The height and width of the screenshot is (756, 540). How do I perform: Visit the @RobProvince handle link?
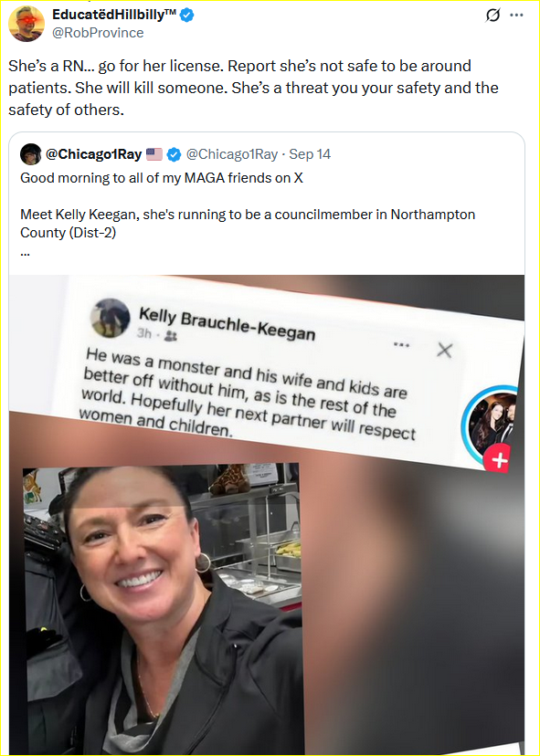[x=97, y=33]
